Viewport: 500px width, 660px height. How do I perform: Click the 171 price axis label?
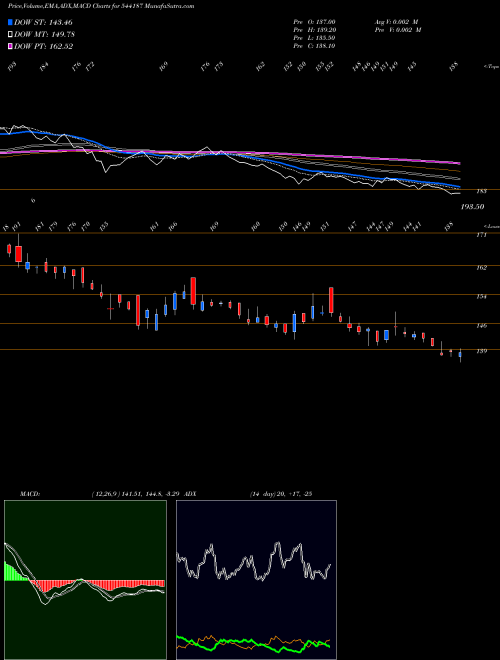(481, 235)
